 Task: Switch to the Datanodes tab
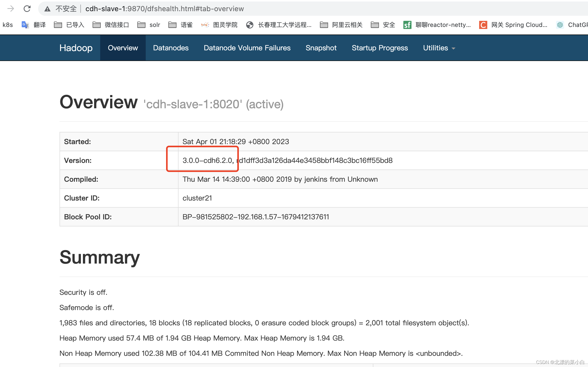point(171,48)
